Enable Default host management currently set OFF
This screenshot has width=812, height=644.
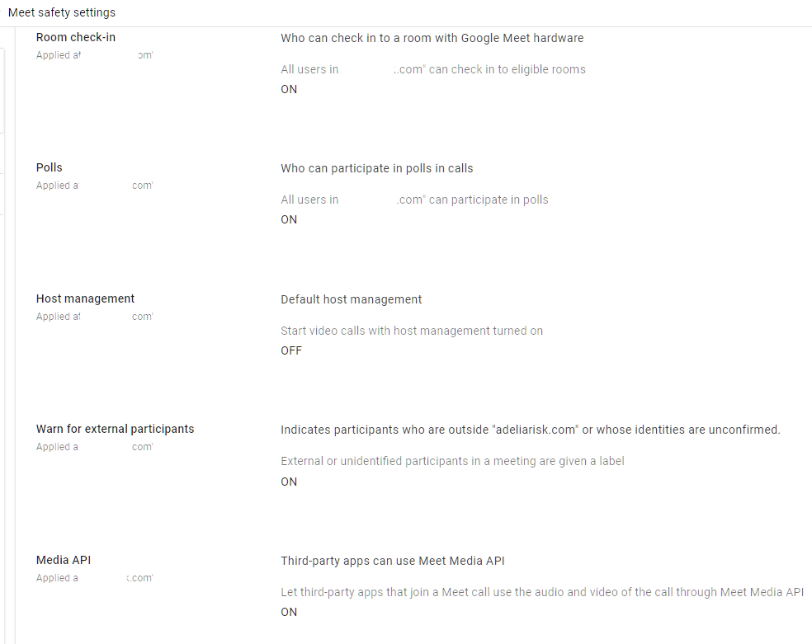click(290, 350)
